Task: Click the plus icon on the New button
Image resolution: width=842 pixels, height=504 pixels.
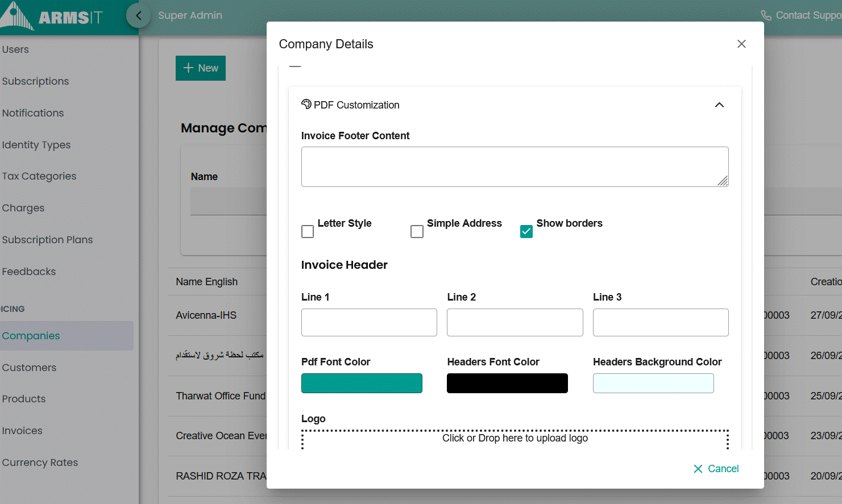Action: 189,68
